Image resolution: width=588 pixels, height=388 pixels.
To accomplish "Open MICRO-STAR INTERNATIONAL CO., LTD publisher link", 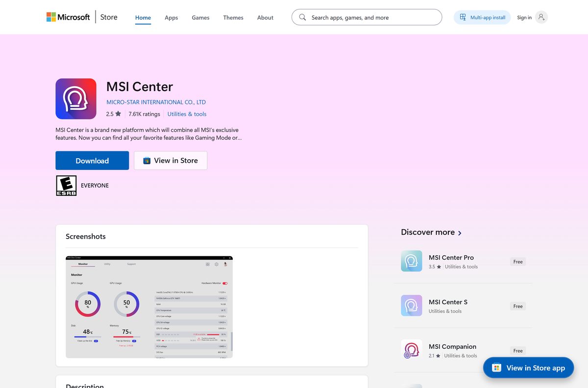I will [156, 102].
